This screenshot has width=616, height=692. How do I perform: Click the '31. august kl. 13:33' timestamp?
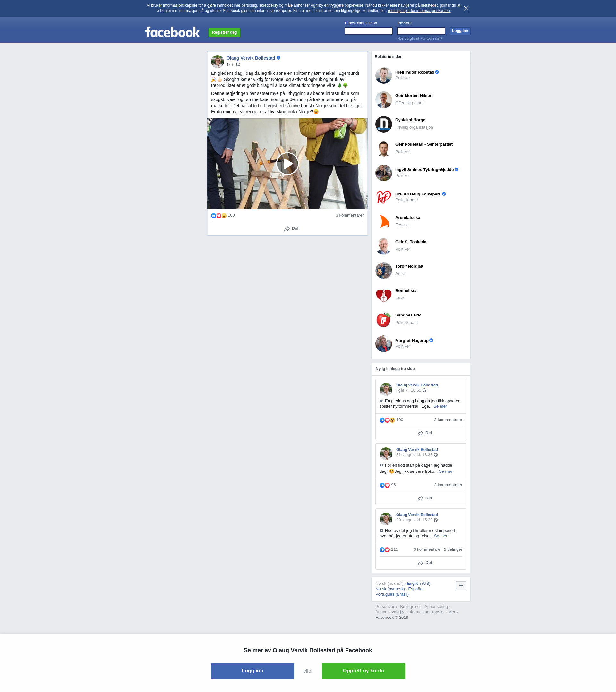pyautogui.click(x=414, y=455)
